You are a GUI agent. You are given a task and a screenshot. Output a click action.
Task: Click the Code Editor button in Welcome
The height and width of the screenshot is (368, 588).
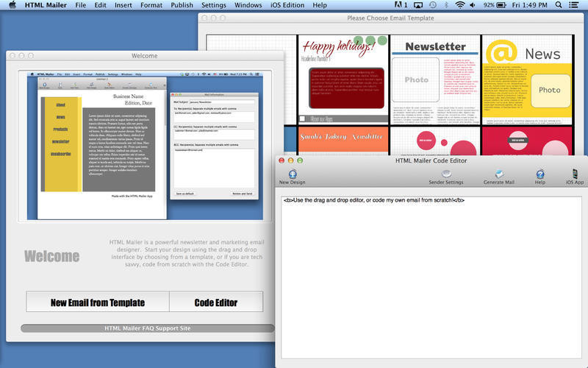coord(216,302)
